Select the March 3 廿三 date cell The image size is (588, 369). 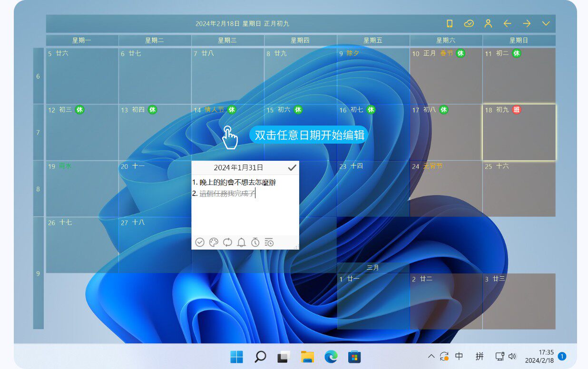[x=519, y=301]
